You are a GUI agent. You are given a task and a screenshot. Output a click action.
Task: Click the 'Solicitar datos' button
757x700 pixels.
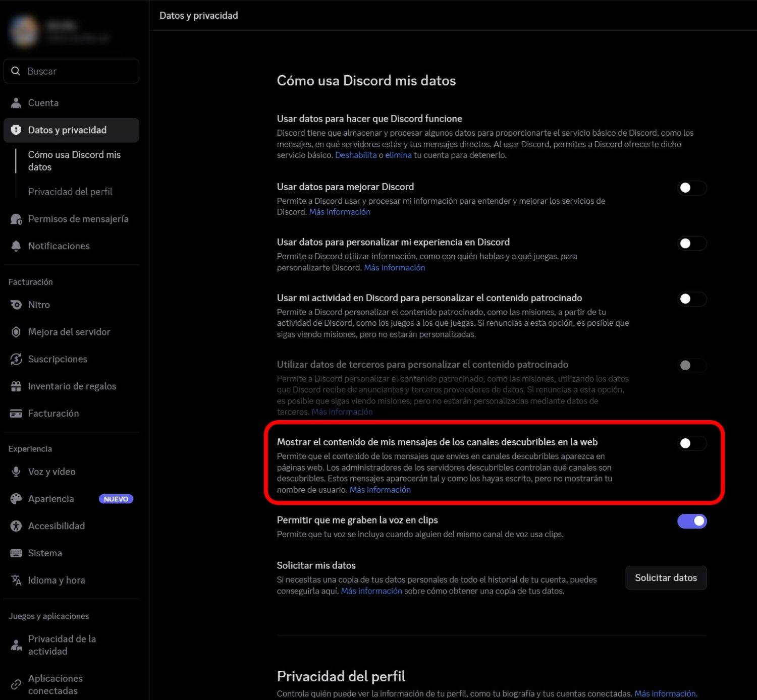tap(666, 578)
